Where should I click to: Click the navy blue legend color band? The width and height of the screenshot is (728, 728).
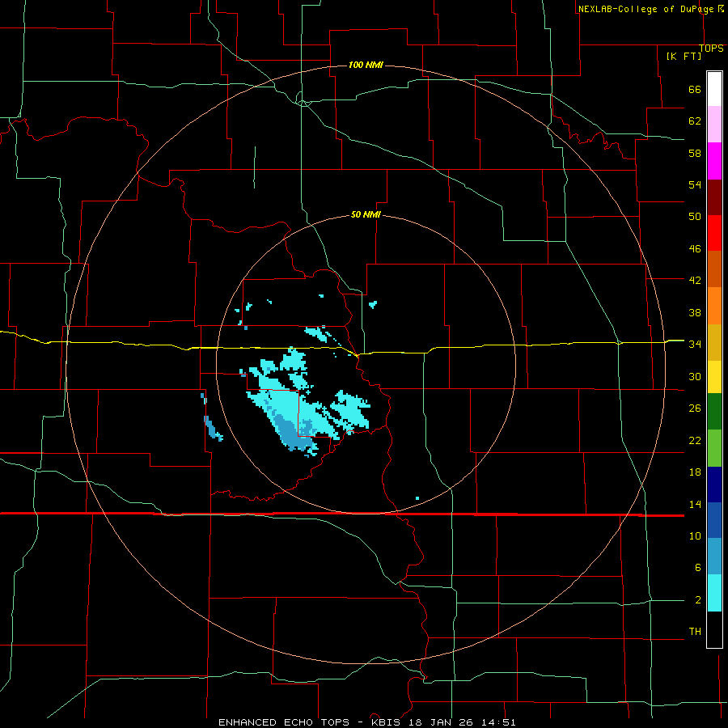714,485
